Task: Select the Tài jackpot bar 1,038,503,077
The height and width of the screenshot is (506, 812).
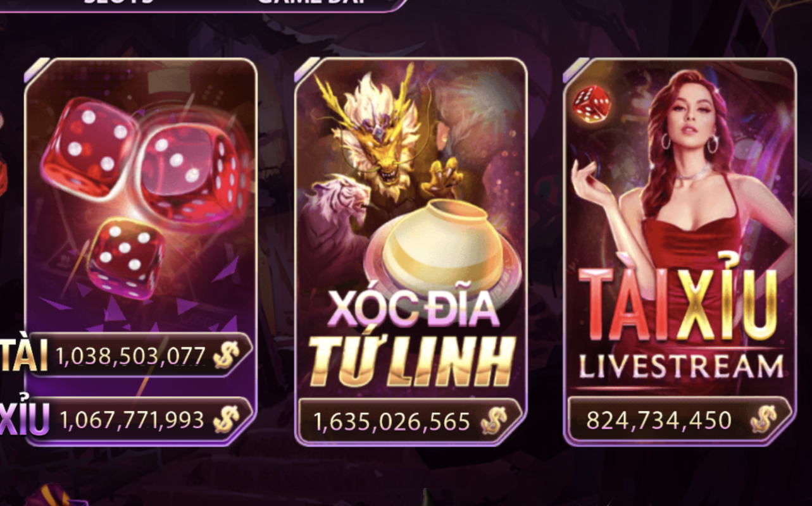Action: pos(141,356)
